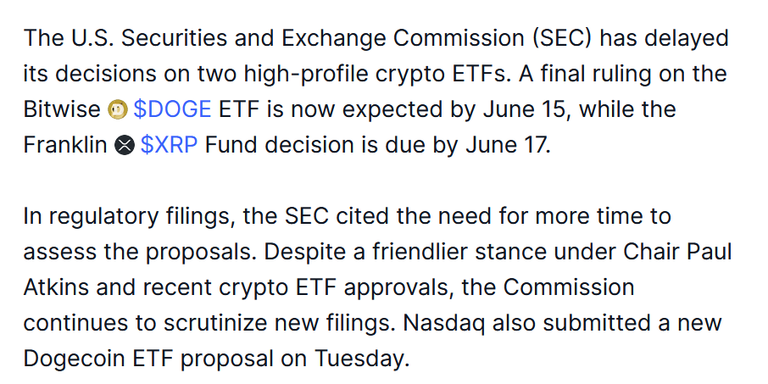Click the "June 15" date text
Screen dimensions: 768x384
point(525,110)
